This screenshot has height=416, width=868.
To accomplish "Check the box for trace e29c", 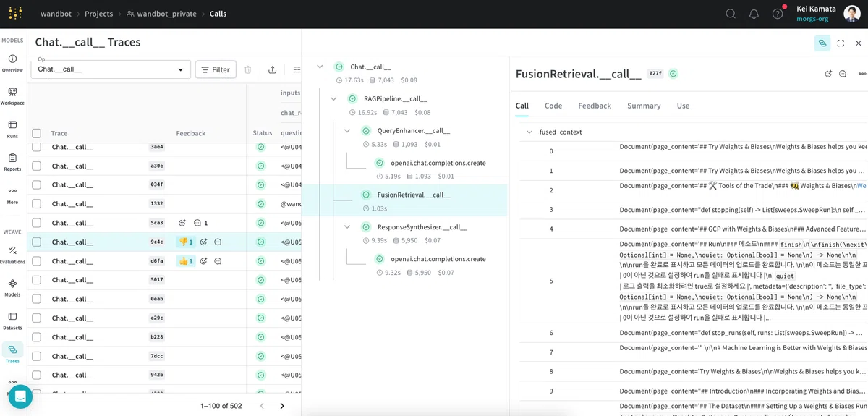I will 37,318.
